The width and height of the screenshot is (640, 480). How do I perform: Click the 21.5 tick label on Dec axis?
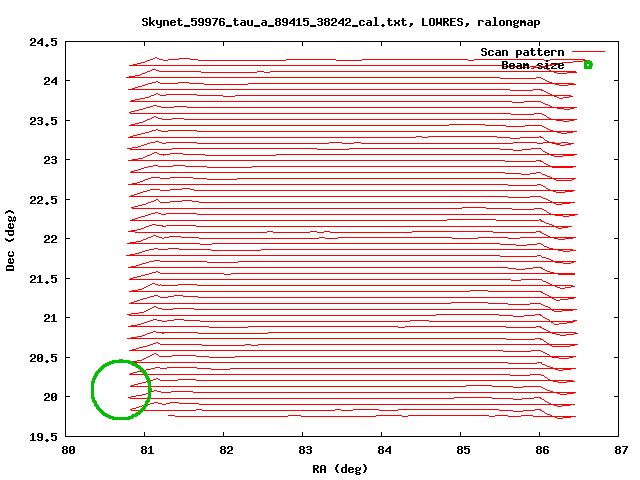coord(43,279)
